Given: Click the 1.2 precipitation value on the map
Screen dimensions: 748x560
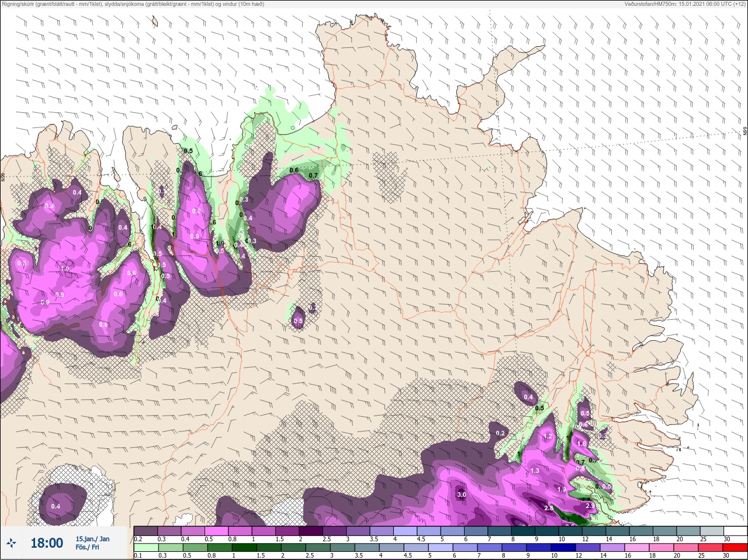Looking at the screenshot, I should (548, 436).
